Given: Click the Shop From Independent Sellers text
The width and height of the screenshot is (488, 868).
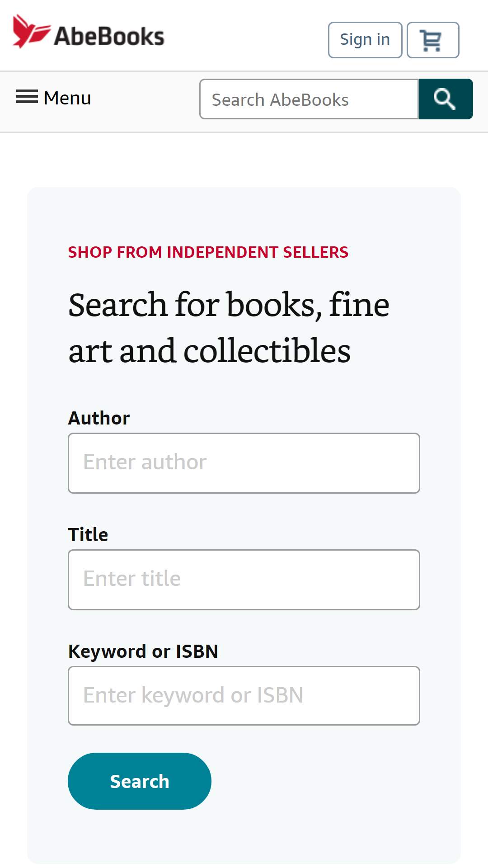Looking at the screenshot, I should click(208, 252).
